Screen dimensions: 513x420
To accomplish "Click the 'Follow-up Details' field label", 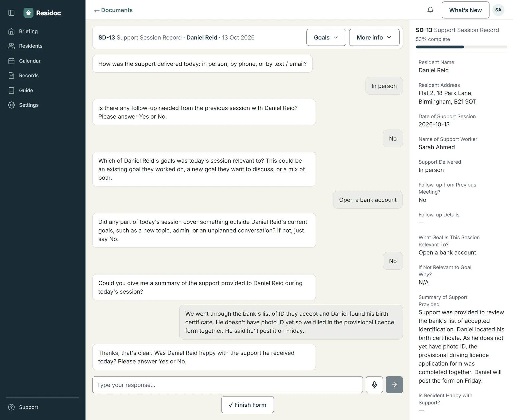I will [x=439, y=215].
